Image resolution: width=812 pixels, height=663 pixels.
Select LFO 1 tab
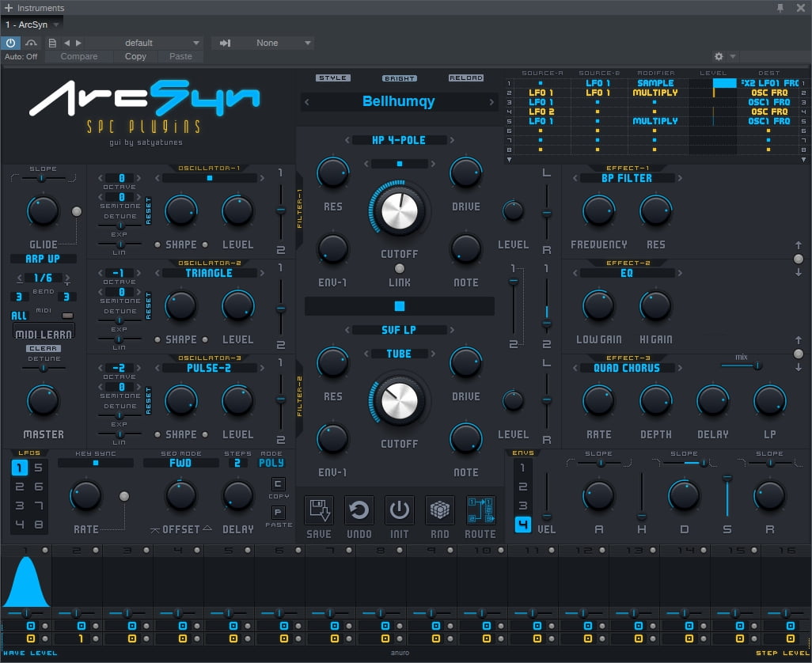(x=20, y=468)
